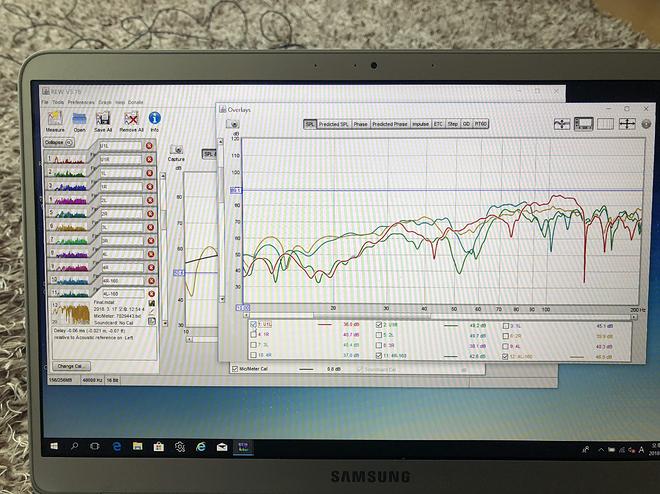Image resolution: width=660 pixels, height=494 pixels.
Task: Select measurement 6 yellow thumbnail
Action: (69, 227)
